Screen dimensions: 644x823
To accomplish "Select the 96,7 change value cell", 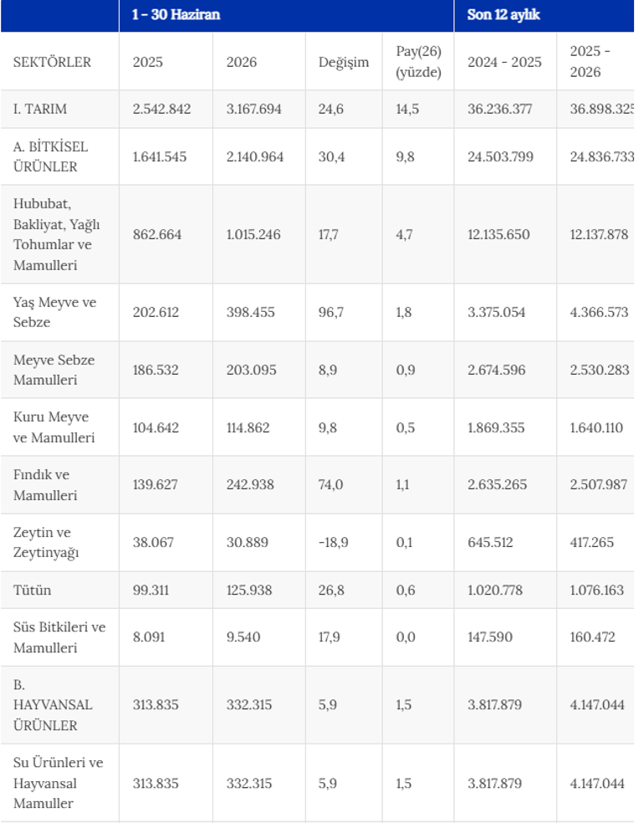I will 330,312.
